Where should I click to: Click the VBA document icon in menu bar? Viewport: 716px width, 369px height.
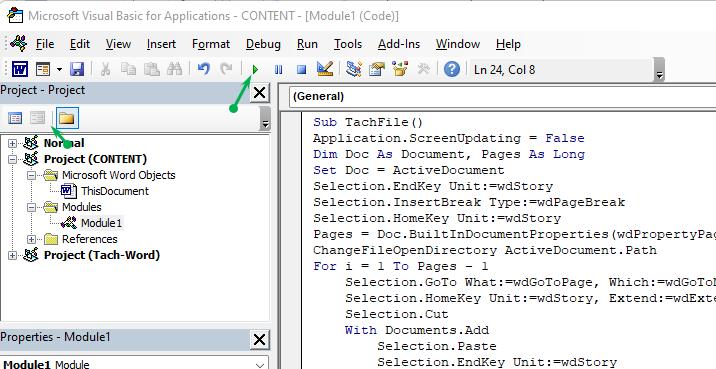19,44
